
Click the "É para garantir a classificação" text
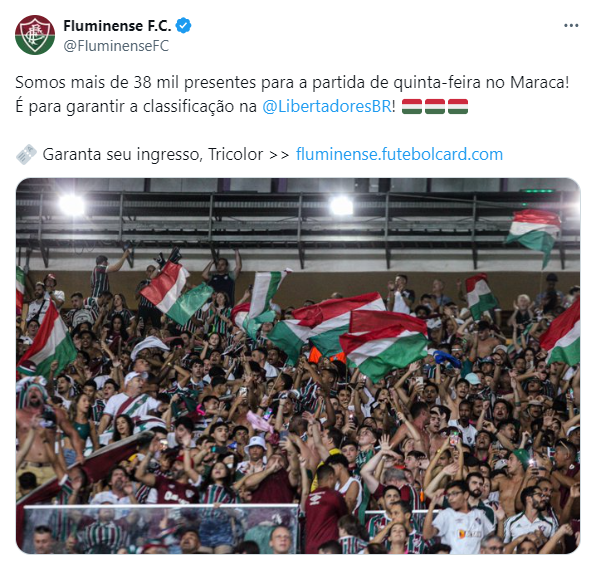pyautogui.click(x=136, y=106)
